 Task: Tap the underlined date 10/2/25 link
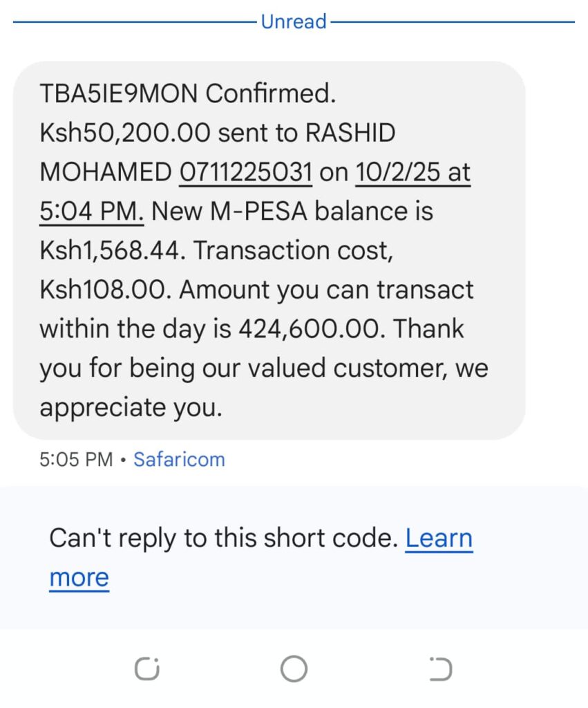tap(397, 172)
